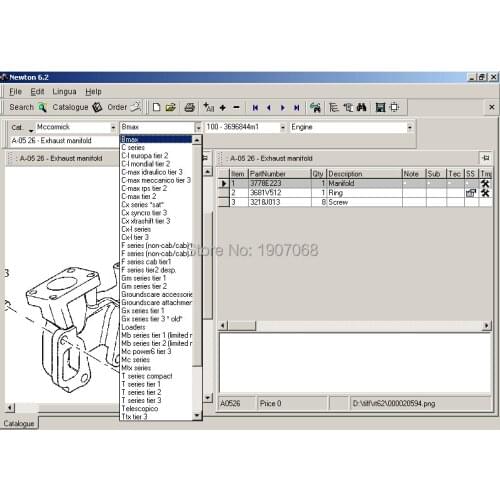Select part number 3218J013 cell
Image resolution: width=500 pixels, height=500 pixels.
[280, 202]
